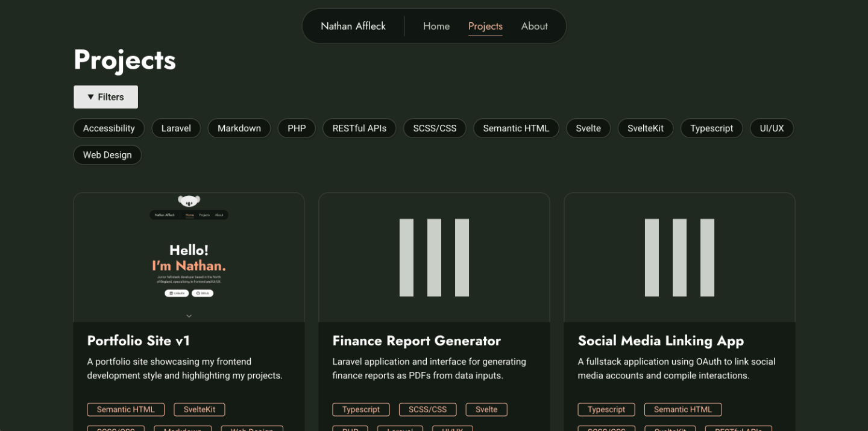868x431 pixels.
Task: Click the Typescript tag on Finance Report Generator
Action: (361, 409)
